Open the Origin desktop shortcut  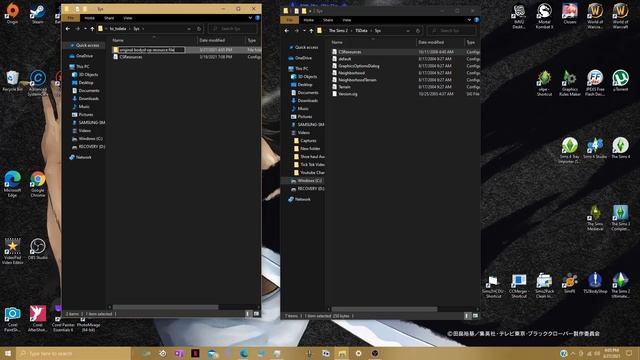13,14
